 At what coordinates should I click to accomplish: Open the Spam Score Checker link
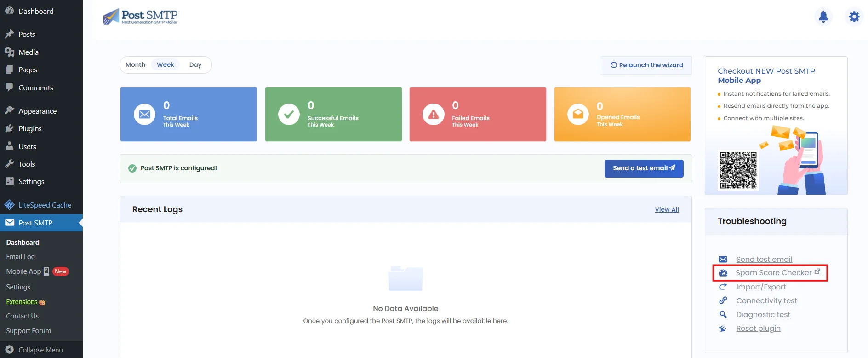point(778,273)
